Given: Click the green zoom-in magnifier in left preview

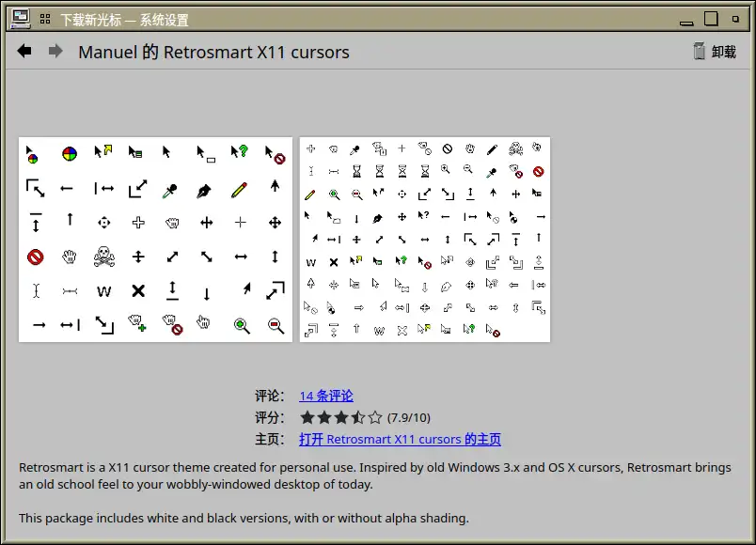Looking at the screenshot, I should coord(242,325).
